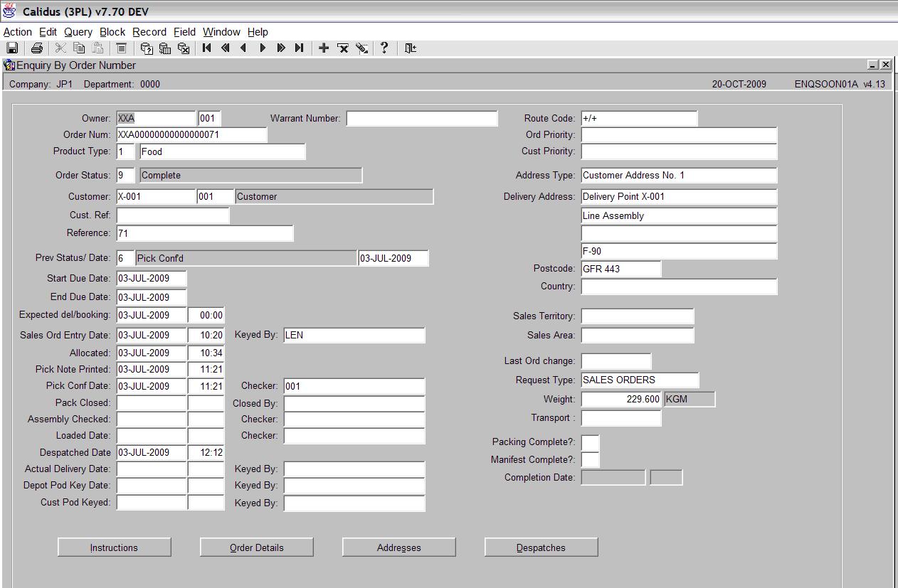Open the Record menu
Viewport: 898px width, 588px height.
149,32
